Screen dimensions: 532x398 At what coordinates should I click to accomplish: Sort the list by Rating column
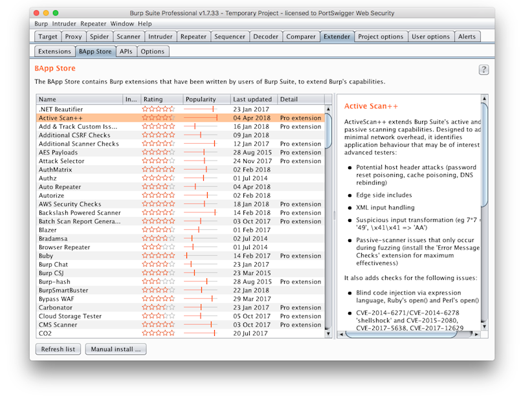pos(162,100)
